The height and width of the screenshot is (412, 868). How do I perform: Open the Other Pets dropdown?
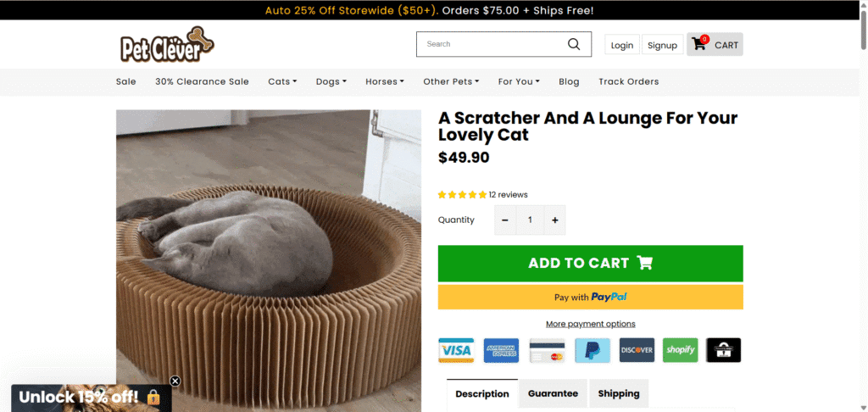(451, 81)
